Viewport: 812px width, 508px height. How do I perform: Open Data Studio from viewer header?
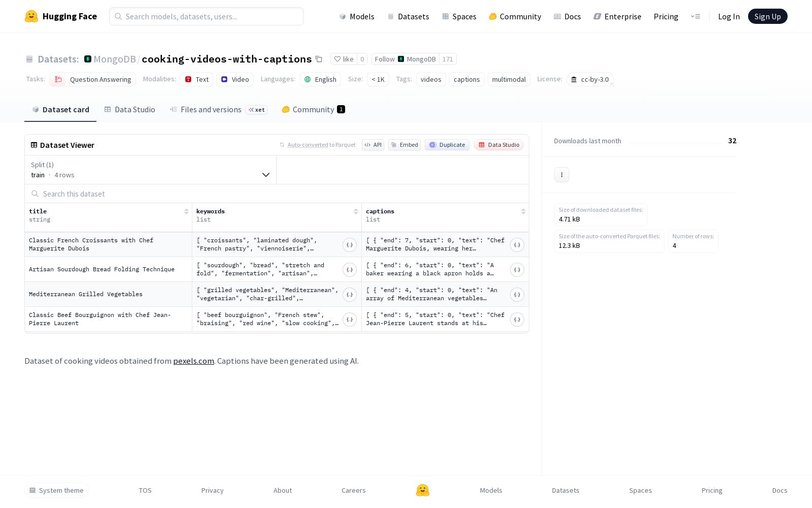[x=499, y=145]
